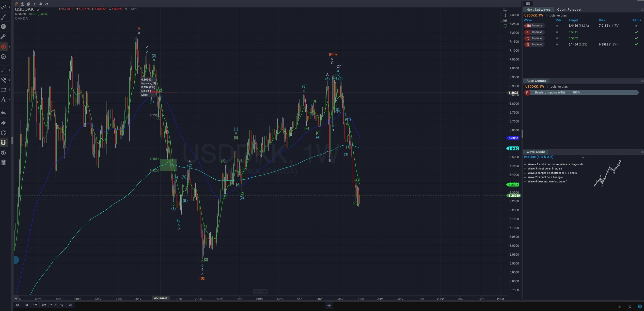644x311 pixels.
Task: Toggle the red hide-waves eye icon
Action: 4,47
